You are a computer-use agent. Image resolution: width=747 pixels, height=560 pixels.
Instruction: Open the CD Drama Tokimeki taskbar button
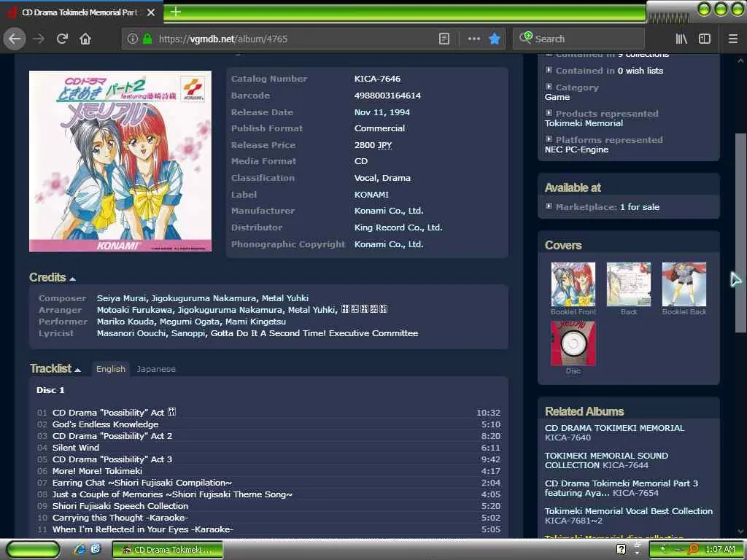click(x=167, y=550)
